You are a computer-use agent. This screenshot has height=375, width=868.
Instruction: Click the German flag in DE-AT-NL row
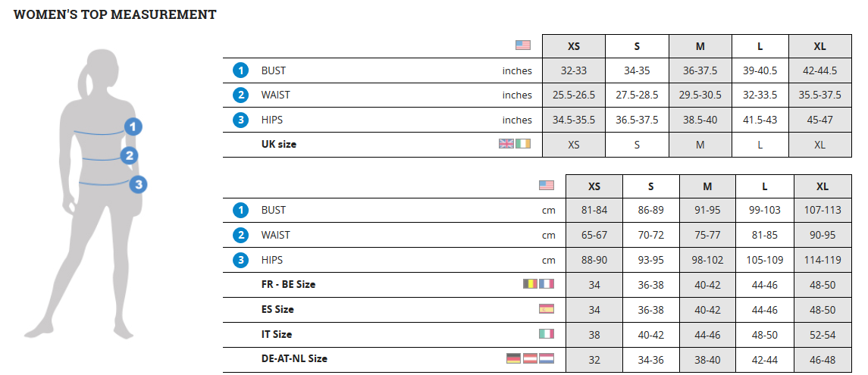pos(513,359)
